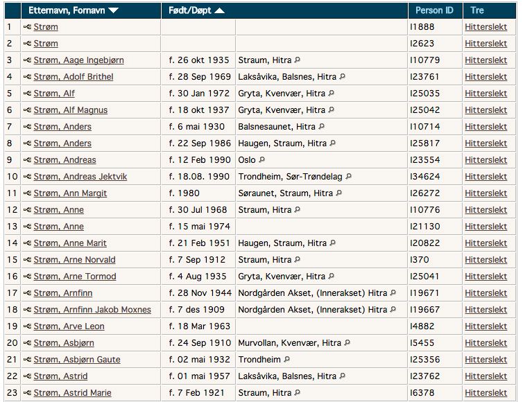Viewport: 532px width, 402px height.
Task: Open pedigree icon beside Strøm, Arnfinn Jakob Moxnes
Action: click(27, 309)
